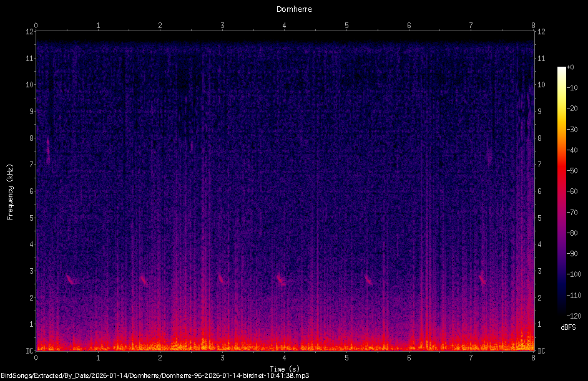
Task: Click the +0 label on the color scale
Action: (570, 67)
